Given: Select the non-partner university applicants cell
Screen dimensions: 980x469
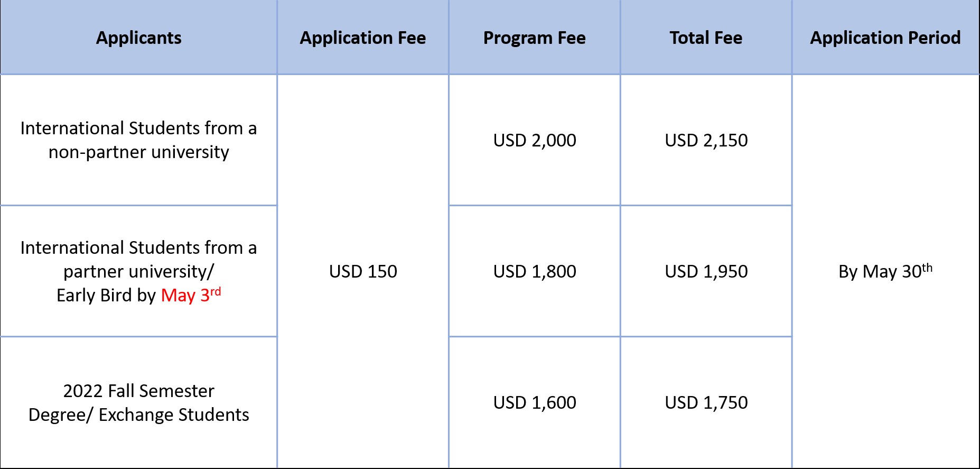Looking at the screenshot, I should [138, 140].
